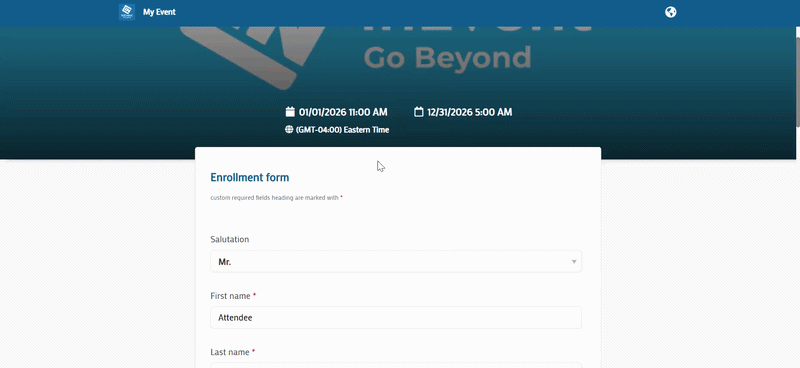
Task: Click the required fields note text
Action: tap(276, 198)
